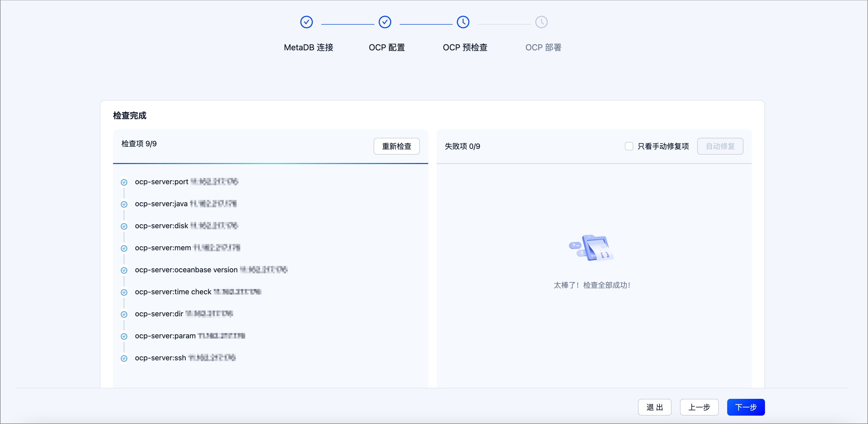
Task: Click the status icon beside ocp-server:param
Action: coord(124,336)
